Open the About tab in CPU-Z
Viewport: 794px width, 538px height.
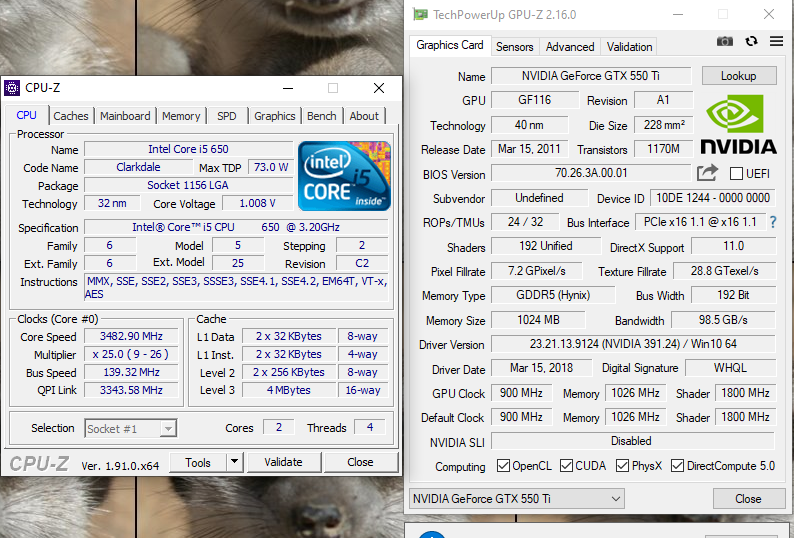point(364,116)
